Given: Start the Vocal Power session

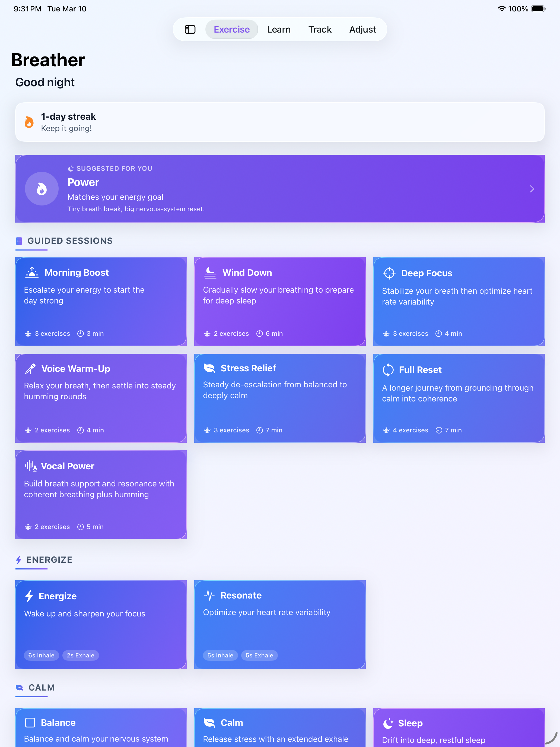Looking at the screenshot, I should pyautogui.click(x=101, y=495).
